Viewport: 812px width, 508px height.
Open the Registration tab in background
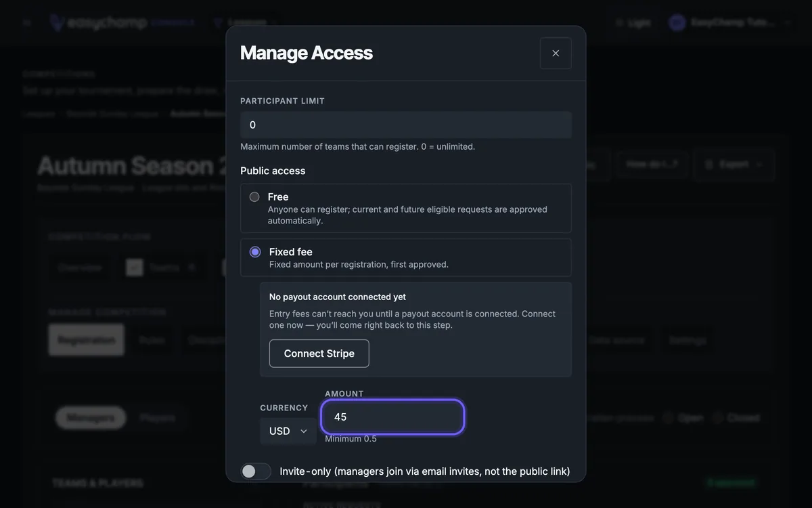click(86, 340)
